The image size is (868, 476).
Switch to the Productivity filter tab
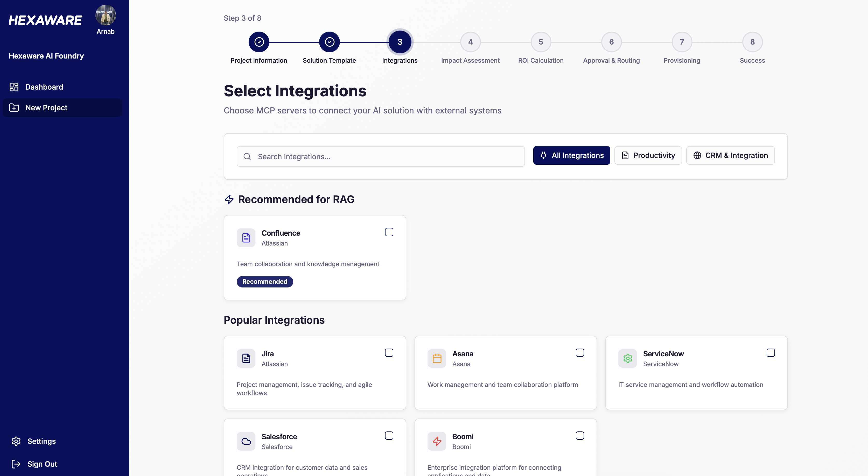tap(648, 155)
